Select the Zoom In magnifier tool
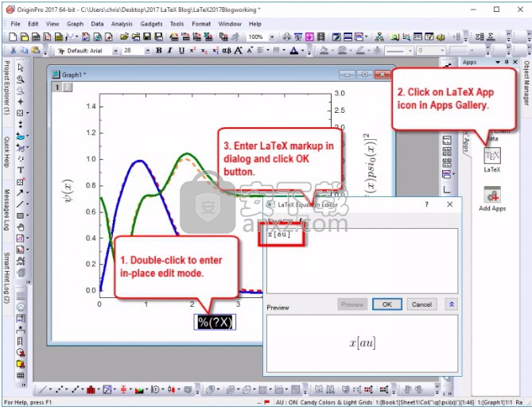Screen dimensions: 532x407 pyautogui.click(x=21, y=79)
